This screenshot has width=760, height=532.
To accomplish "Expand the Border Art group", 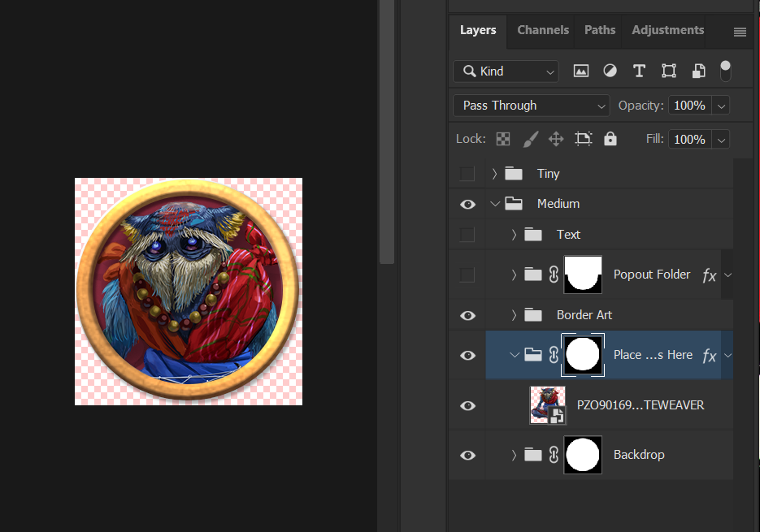I will point(514,315).
